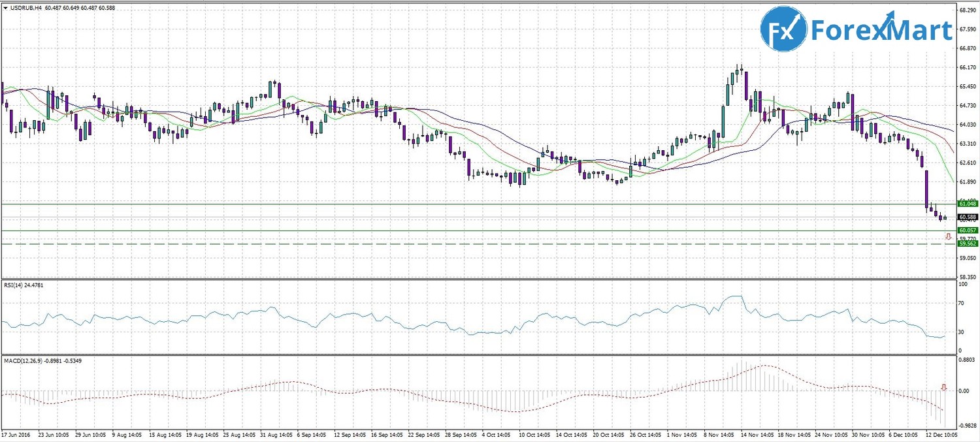The height and width of the screenshot is (442, 980).
Task: Click the 17 Jun 2016 date label
Action: click(16, 434)
